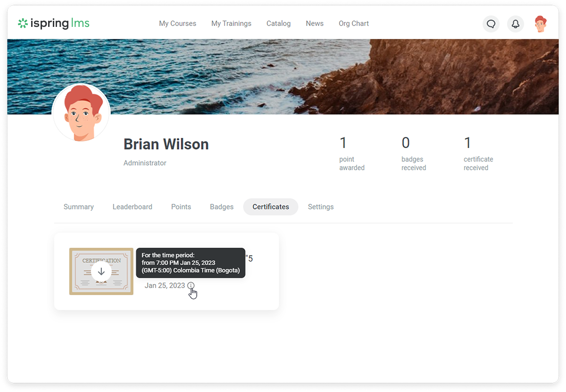This screenshot has width=566, height=392.
Task: Click the user avatar in header
Action: (x=541, y=24)
